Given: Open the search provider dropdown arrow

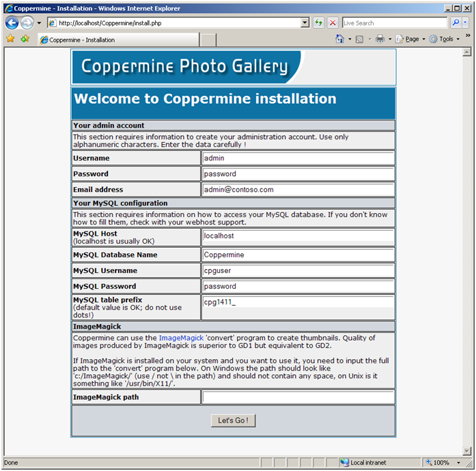Looking at the screenshot, I should point(465,23).
